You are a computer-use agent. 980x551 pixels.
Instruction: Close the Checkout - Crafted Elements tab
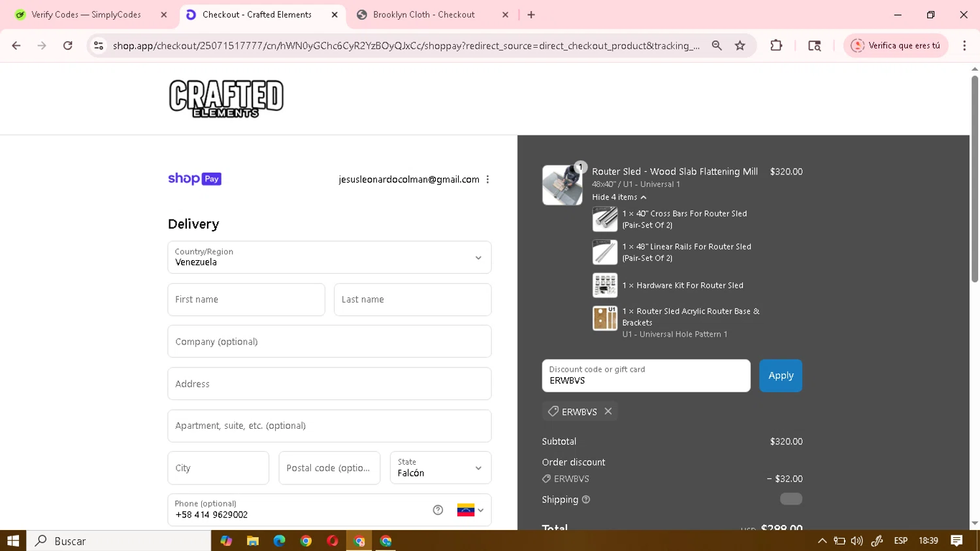click(x=335, y=14)
